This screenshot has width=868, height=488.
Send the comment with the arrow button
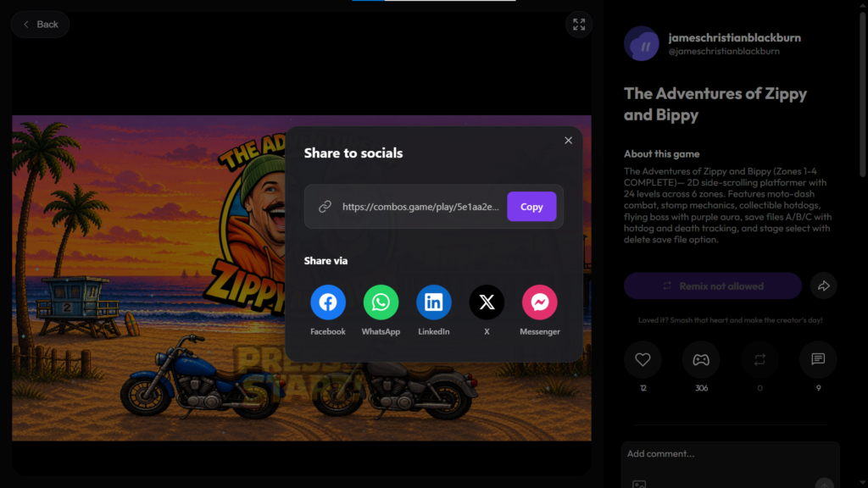[x=824, y=484]
